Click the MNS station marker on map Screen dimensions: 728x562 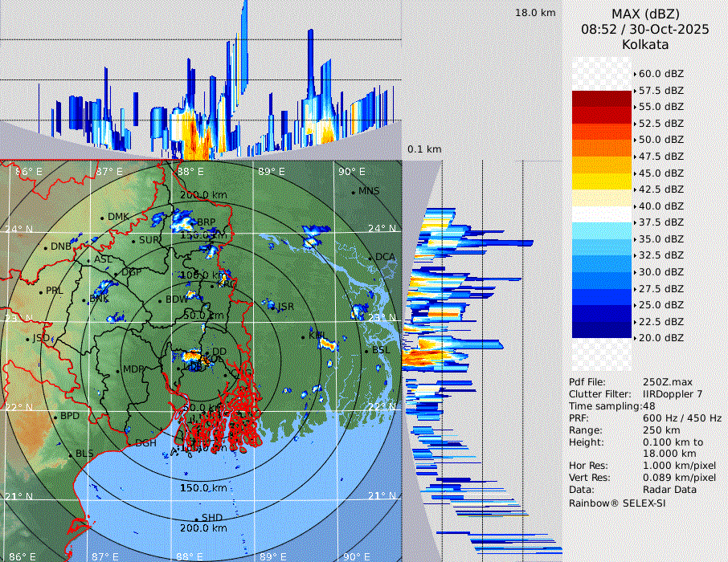coord(353,192)
